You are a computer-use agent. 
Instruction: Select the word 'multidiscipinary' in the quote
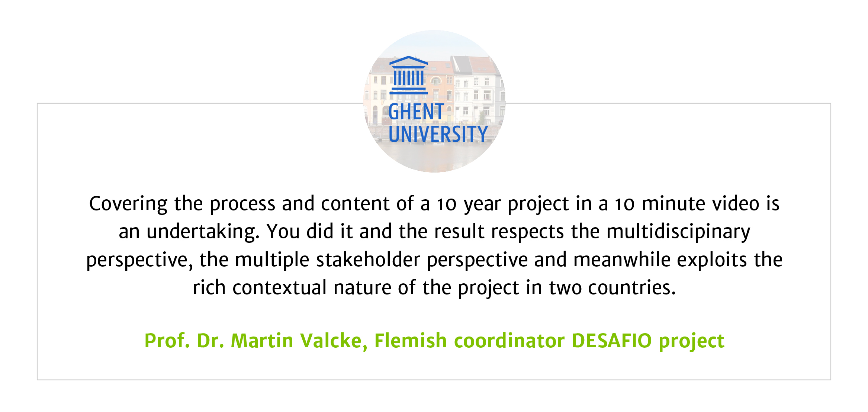(x=678, y=232)
